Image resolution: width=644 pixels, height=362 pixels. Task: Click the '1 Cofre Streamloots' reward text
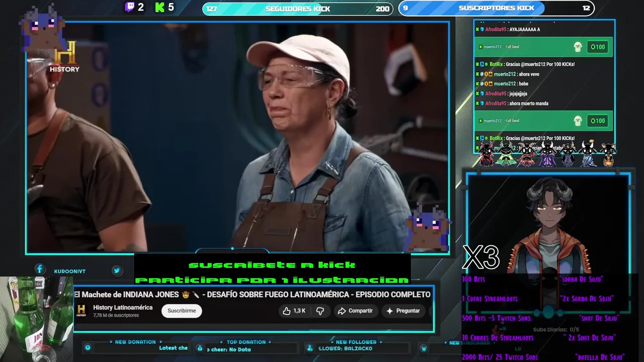pos(490,299)
